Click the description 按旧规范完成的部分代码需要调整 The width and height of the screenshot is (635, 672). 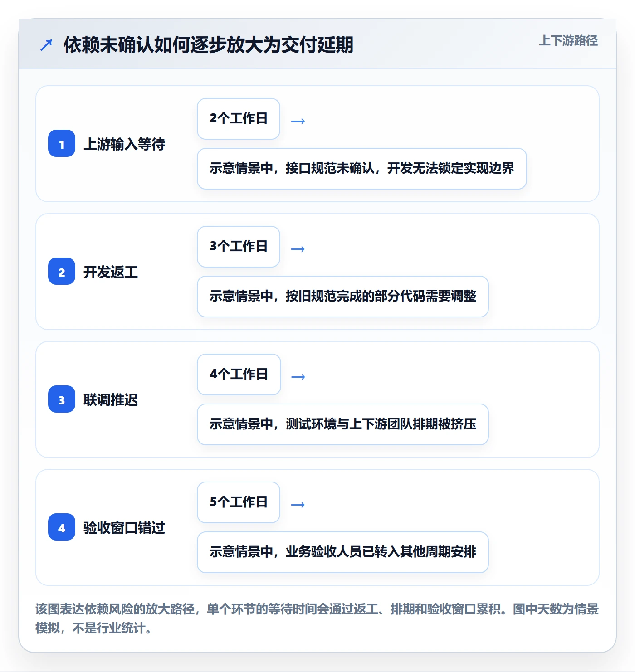click(343, 297)
